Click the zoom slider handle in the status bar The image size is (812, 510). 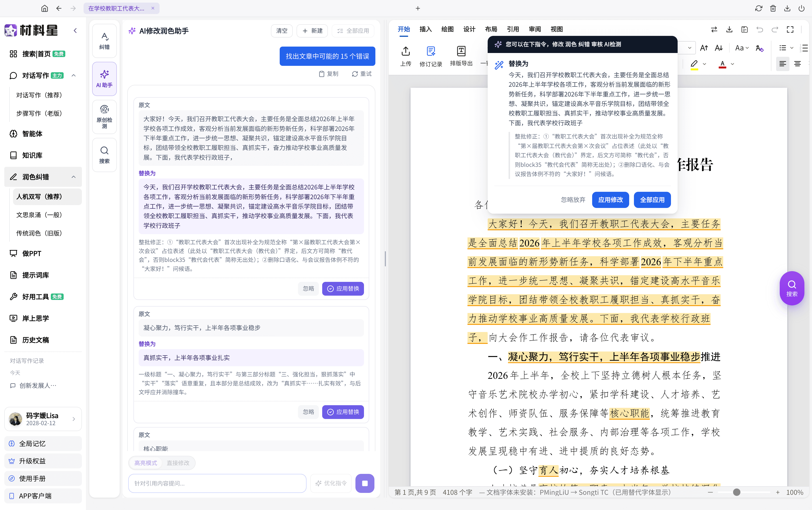[x=736, y=492]
